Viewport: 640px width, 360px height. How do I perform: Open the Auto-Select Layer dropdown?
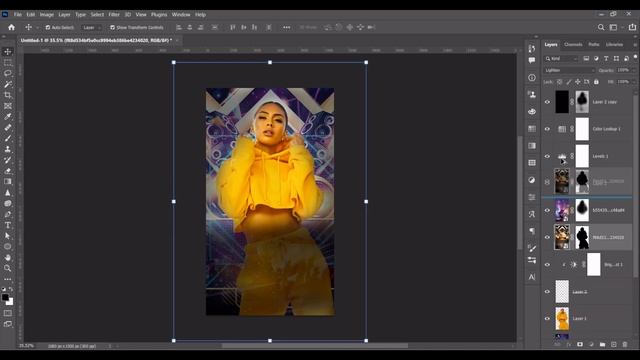[91, 27]
